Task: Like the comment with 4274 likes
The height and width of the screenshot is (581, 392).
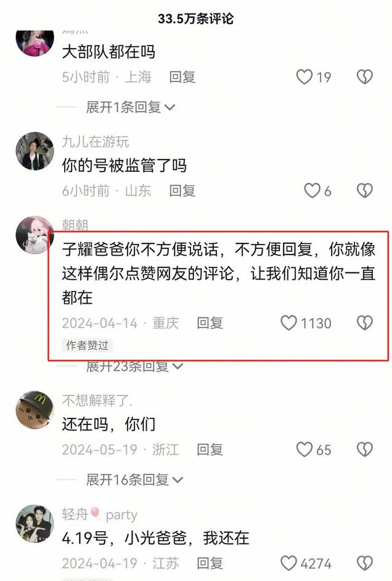Action: coord(288,563)
